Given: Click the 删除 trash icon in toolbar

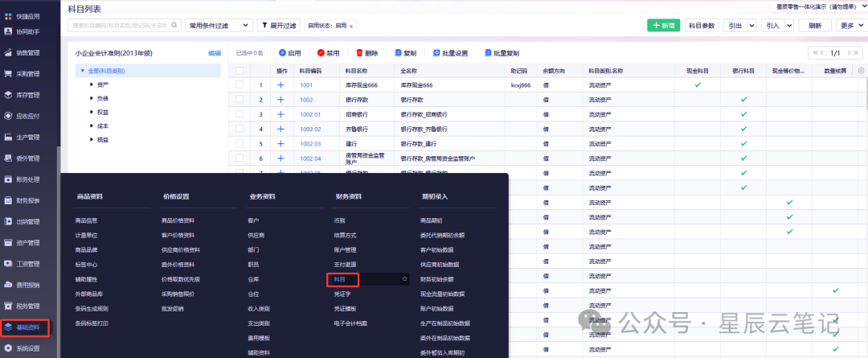Looking at the screenshot, I should 359,53.
